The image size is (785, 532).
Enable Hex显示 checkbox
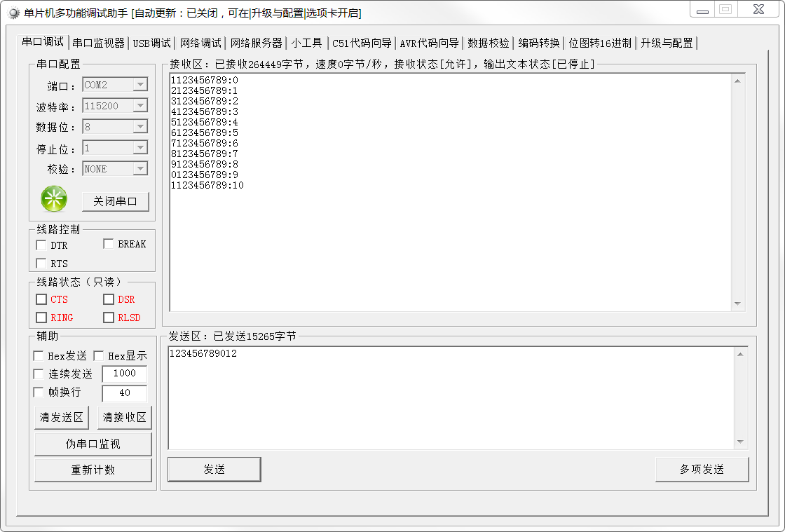click(98, 356)
